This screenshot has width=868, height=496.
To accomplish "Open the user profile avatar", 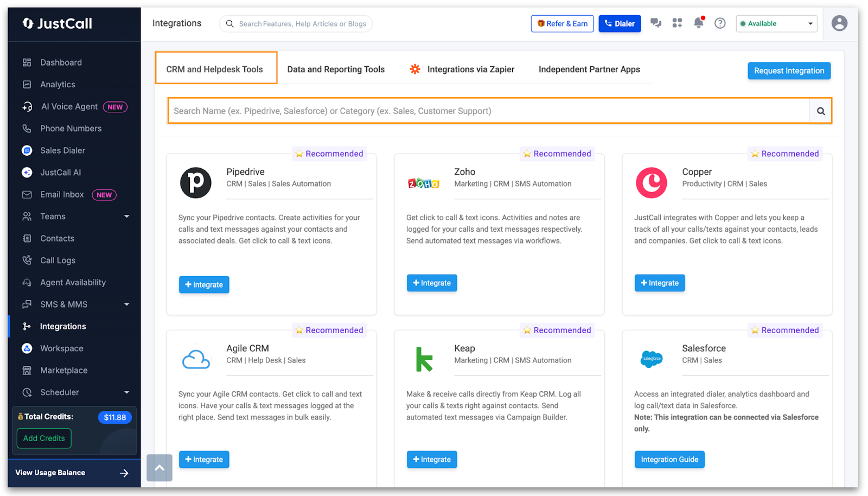I will [839, 23].
